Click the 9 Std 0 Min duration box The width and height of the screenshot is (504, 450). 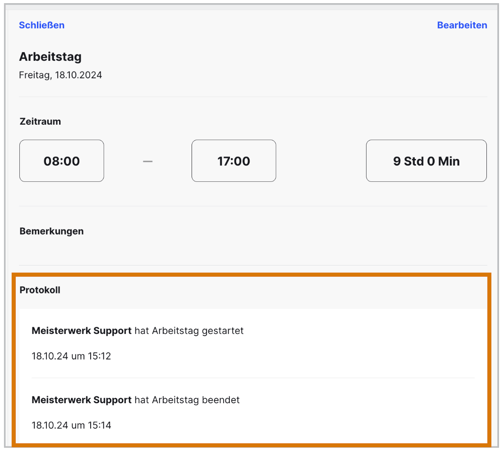[x=426, y=161]
